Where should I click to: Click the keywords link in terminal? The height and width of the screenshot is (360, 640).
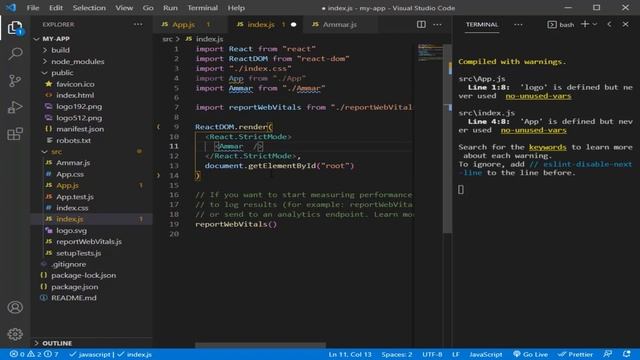pyautogui.click(x=547, y=147)
